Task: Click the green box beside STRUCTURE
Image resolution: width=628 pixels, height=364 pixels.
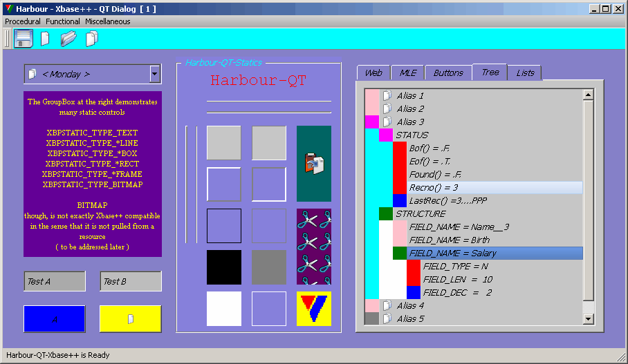Action: click(x=386, y=214)
